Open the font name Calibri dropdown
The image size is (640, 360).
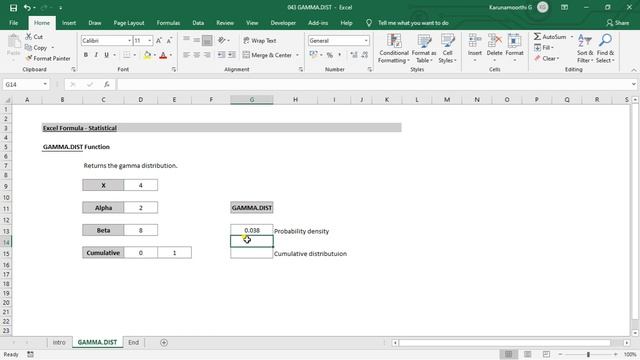point(129,41)
